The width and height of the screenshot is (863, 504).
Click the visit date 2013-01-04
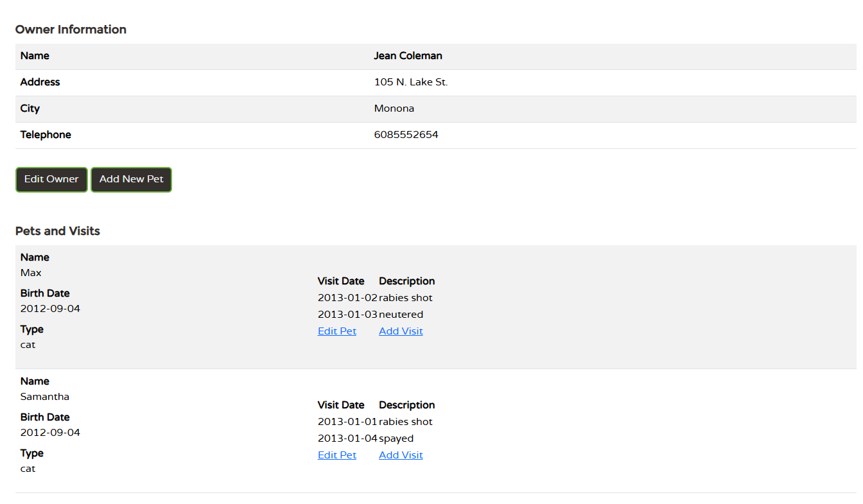(347, 439)
